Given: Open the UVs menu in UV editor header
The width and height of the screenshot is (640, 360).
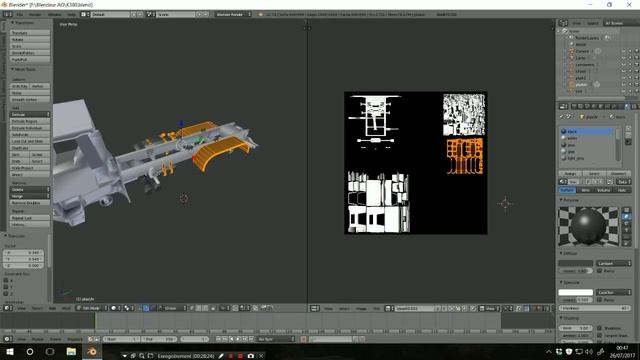Looking at the screenshot, I should coord(376,309).
